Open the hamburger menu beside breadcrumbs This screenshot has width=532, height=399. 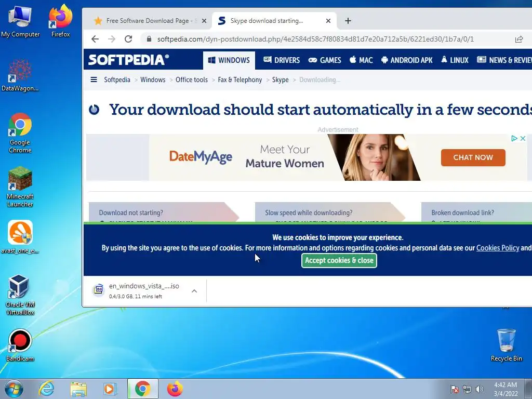click(94, 79)
